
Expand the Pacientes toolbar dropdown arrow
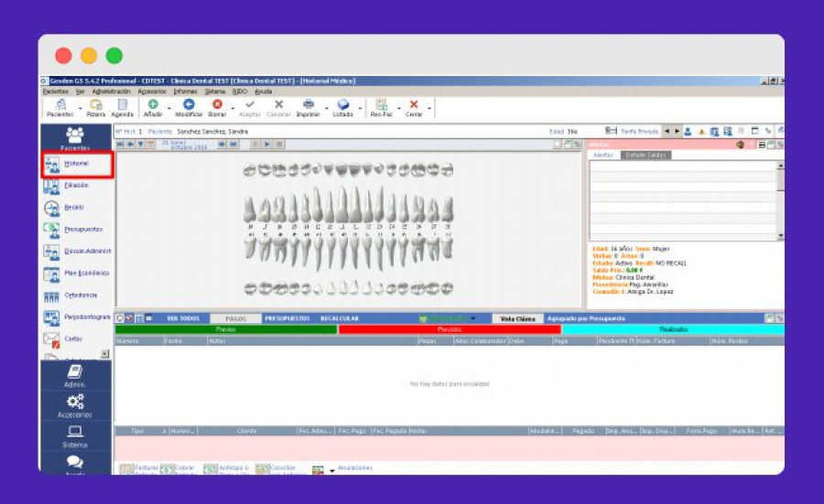point(81,109)
